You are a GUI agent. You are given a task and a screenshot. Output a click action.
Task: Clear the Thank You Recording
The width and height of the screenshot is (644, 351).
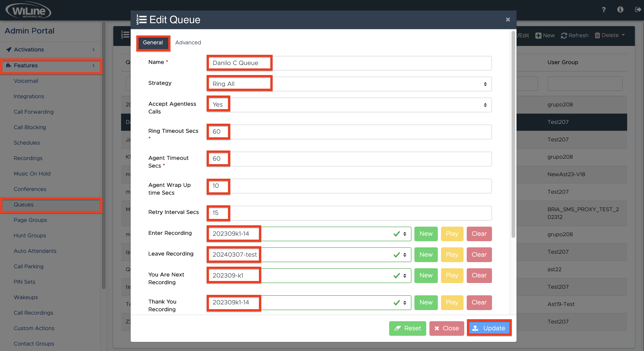click(x=479, y=302)
